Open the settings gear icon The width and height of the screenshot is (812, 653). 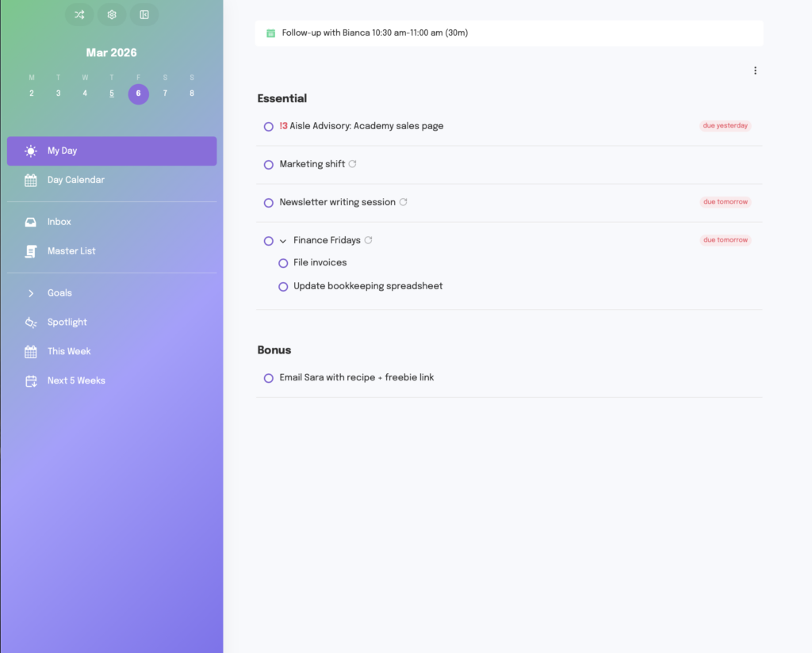coord(111,14)
